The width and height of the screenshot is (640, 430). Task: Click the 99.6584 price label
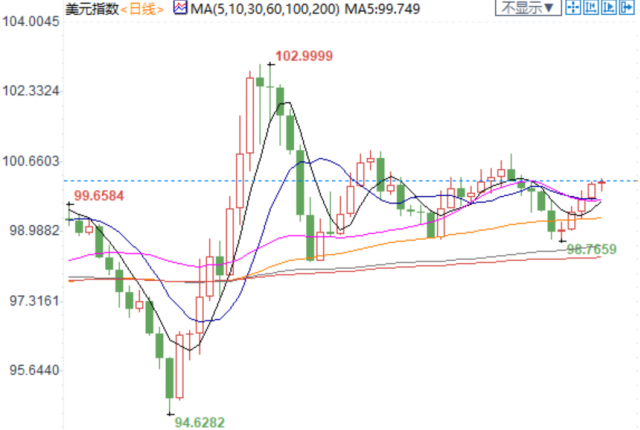[x=99, y=196]
